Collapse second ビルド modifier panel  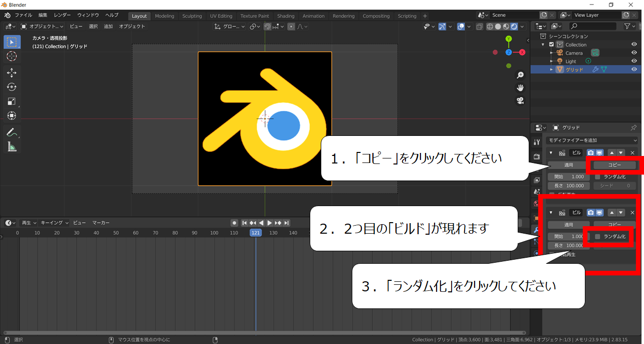pyautogui.click(x=551, y=213)
